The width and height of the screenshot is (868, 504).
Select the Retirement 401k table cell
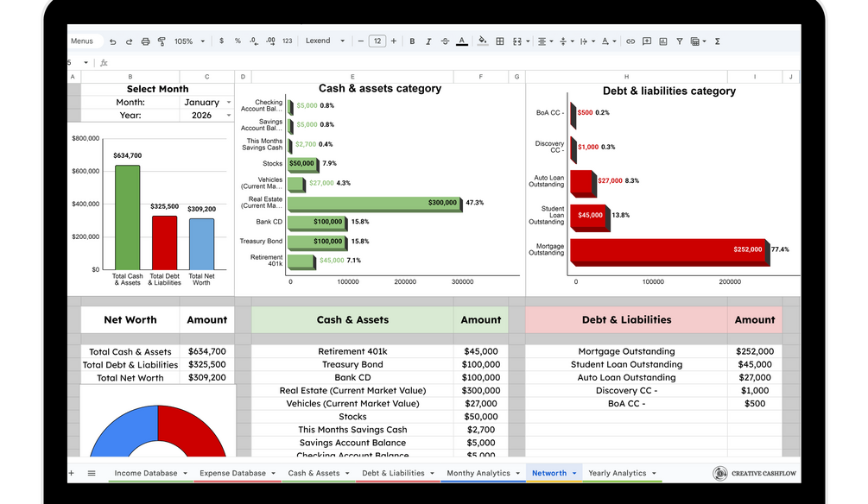(x=352, y=351)
